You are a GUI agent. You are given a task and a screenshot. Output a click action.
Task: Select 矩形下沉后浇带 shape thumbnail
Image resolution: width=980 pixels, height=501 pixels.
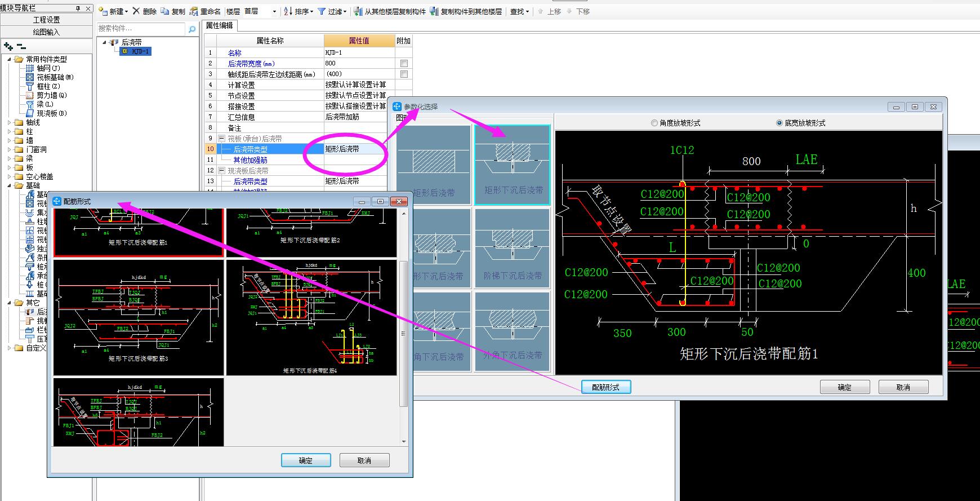tap(513, 165)
